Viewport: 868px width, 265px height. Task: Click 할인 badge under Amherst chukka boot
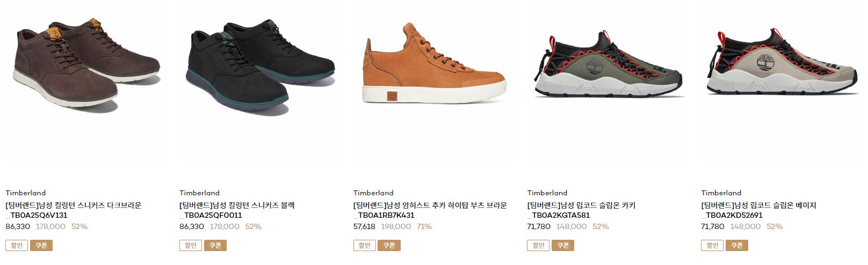click(x=365, y=245)
